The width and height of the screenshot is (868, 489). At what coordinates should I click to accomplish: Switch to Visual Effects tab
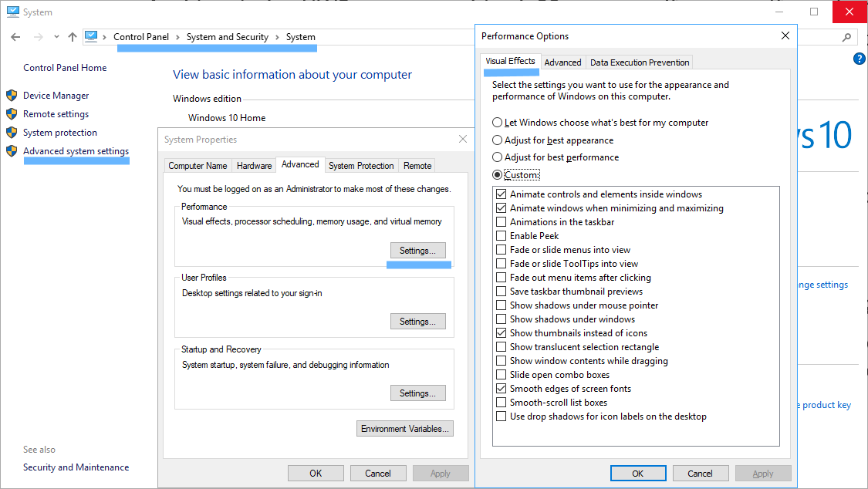511,61
